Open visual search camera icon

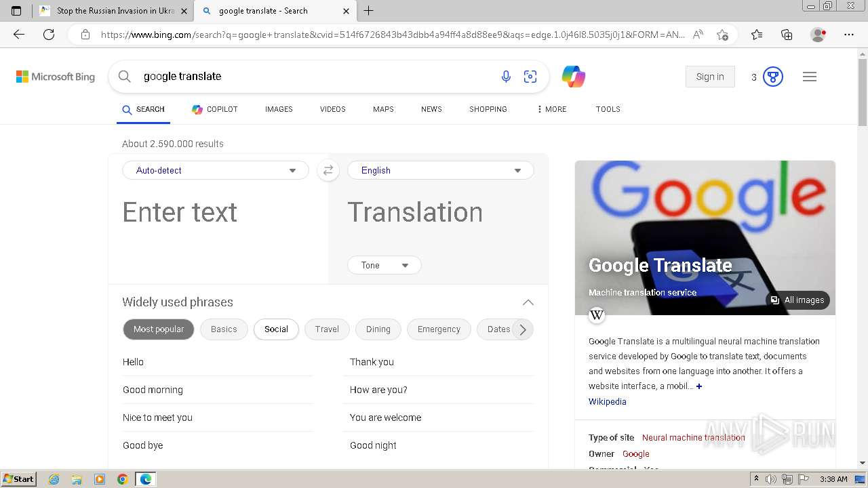tap(530, 77)
